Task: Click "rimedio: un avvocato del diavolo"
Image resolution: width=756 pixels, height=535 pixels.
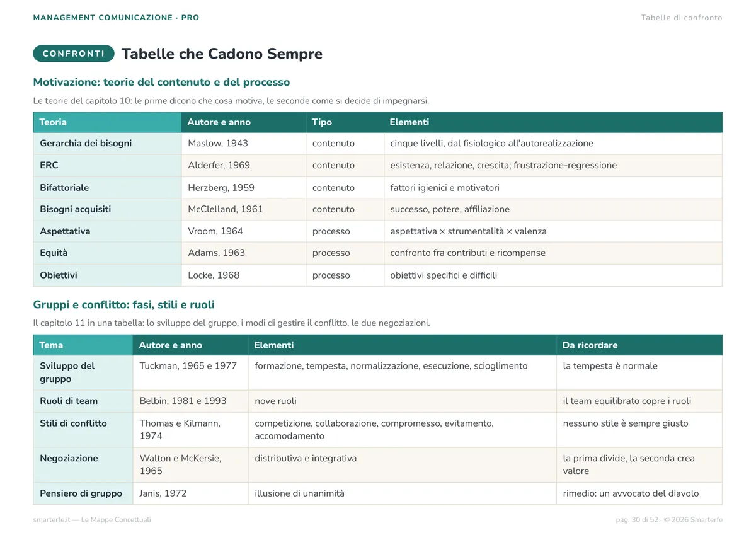Action: tap(631, 494)
